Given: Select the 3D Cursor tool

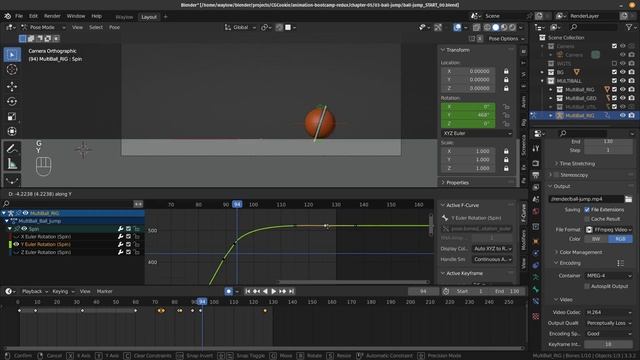Looking at the screenshot, I should point(12,70).
